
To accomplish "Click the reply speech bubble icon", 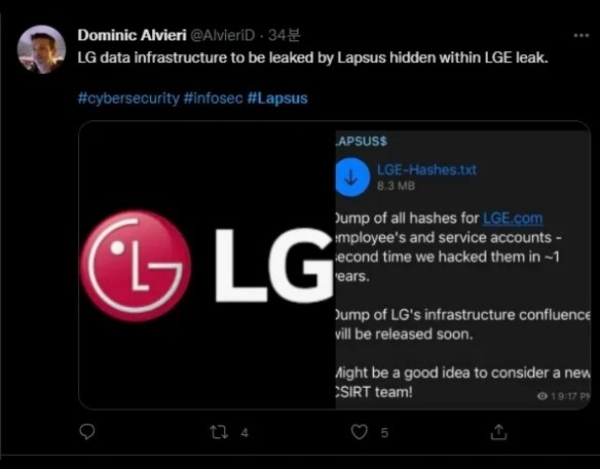I will click(87, 432).
